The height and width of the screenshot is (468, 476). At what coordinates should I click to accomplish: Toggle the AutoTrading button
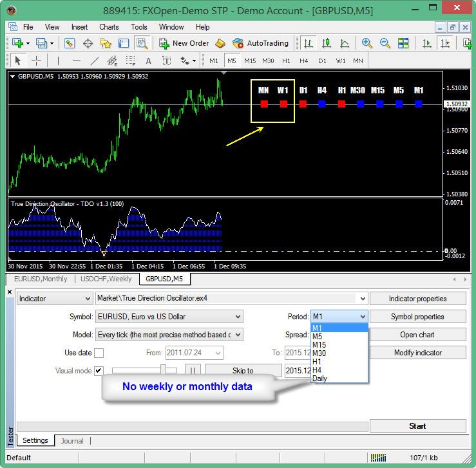point(260,43)
